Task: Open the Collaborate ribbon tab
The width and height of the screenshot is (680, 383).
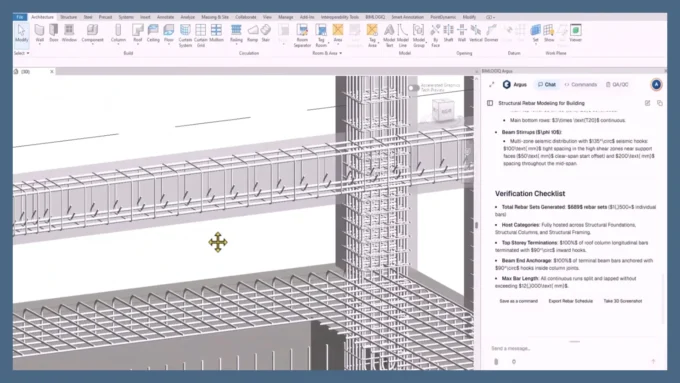Action: tap(246, 17)
